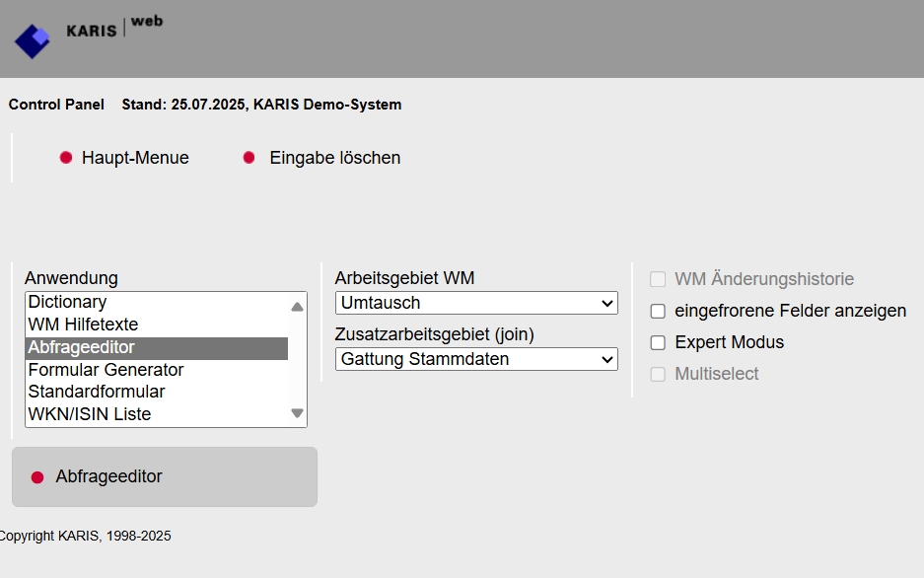Pick WKN/ISIN Liste in Anwendung list

point(157,414)
